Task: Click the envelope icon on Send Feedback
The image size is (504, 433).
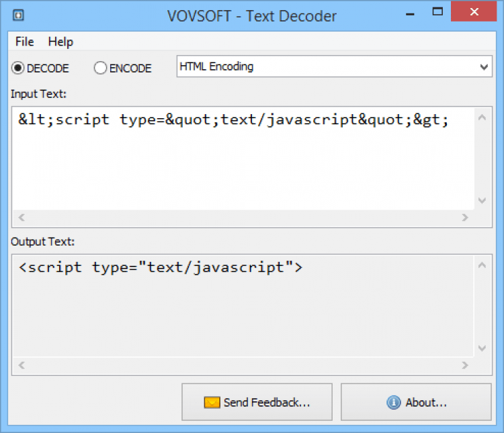Action: tap(212, 403)
